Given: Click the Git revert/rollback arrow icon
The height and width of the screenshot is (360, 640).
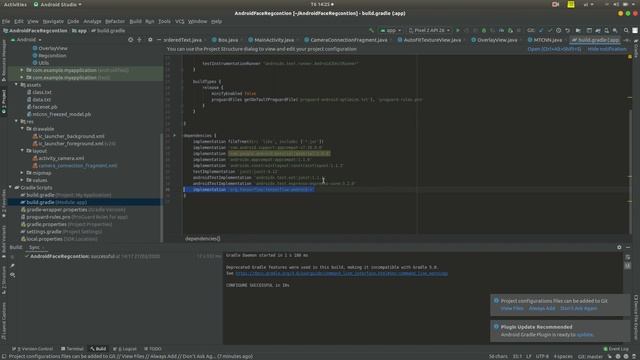Looking at the screenshot, I should (568, 30).
